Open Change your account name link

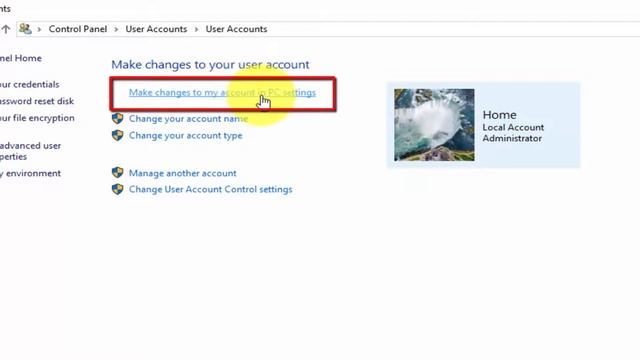tap(188, 119)
